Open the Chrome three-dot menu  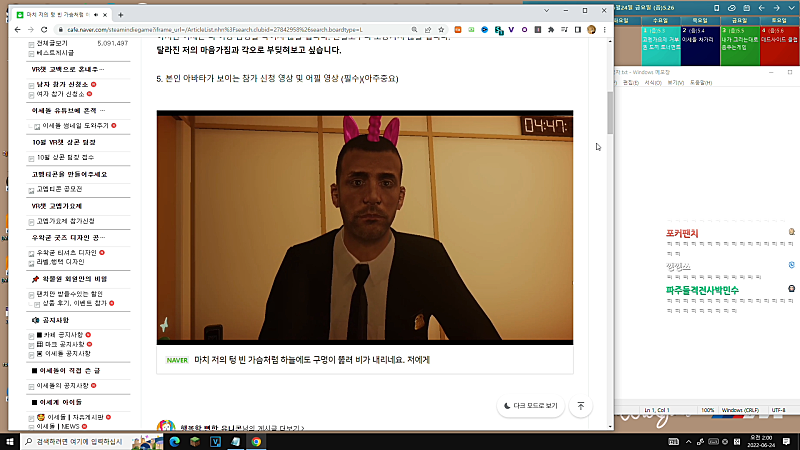[x=605, y=30]
